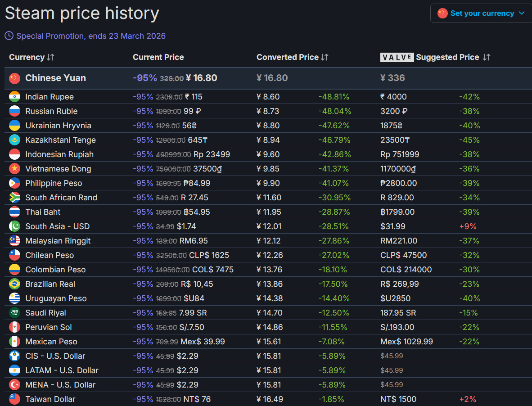Open the Set your currency dropdown
Viewport: 532px width, 406px height.
[481, 14]
